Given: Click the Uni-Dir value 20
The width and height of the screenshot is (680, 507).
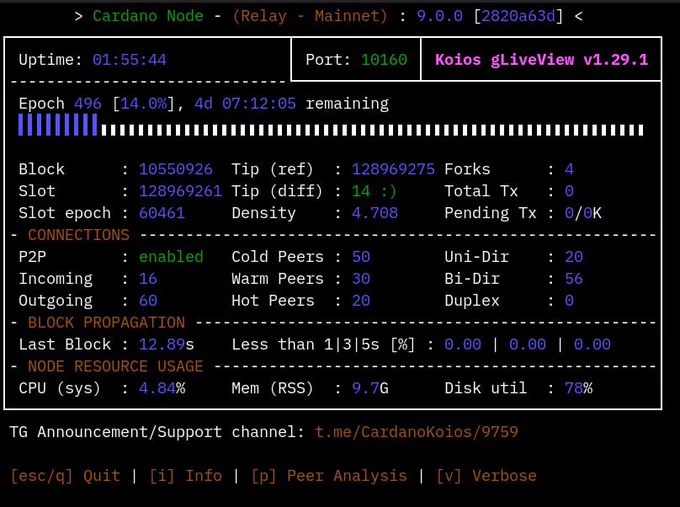Looking at the screenshot, I should point(574,257).
